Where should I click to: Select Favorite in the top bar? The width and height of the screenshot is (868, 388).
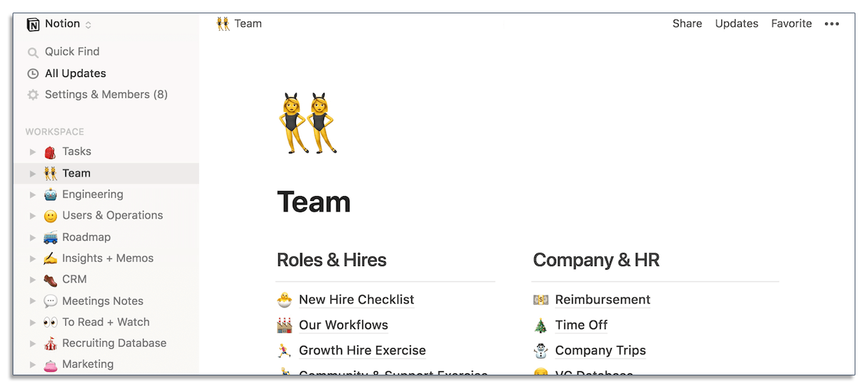click(x=791, y=24)
